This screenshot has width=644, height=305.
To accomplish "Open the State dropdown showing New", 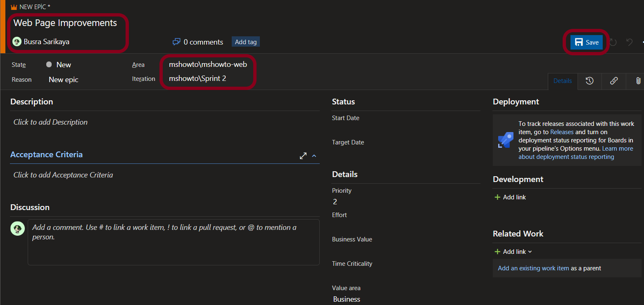I will 64,65.
